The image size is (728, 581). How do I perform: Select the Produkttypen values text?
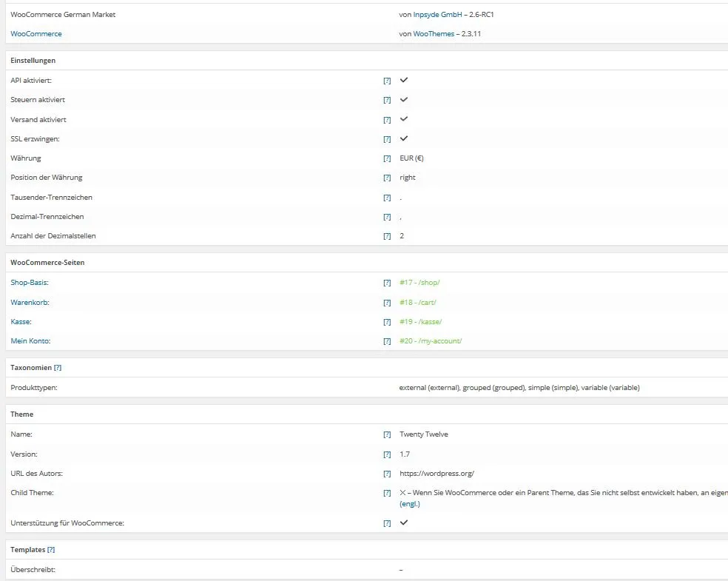[519, 388]
